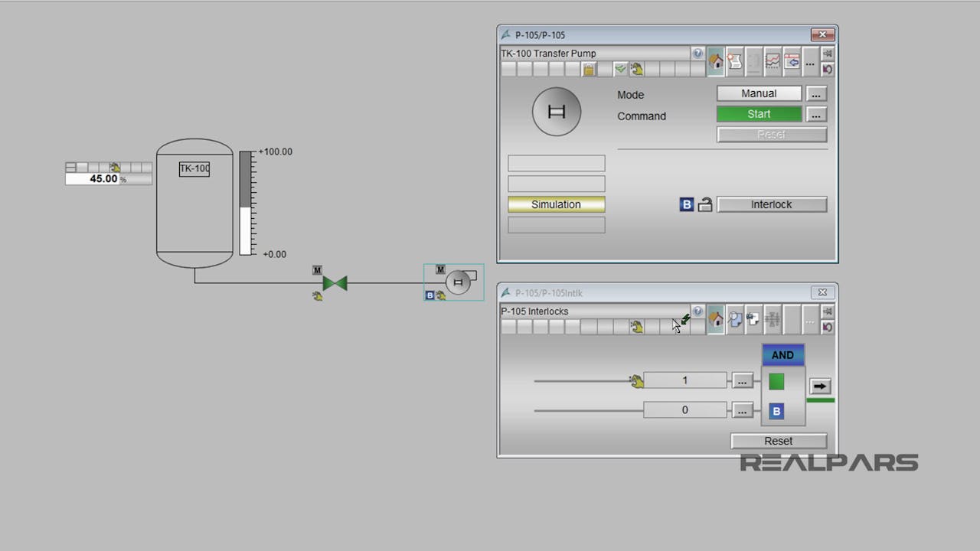The height and width of the screenshot is (551, 980).
Task: Open Help using the question mark icon
Action: tap(696, 54)
